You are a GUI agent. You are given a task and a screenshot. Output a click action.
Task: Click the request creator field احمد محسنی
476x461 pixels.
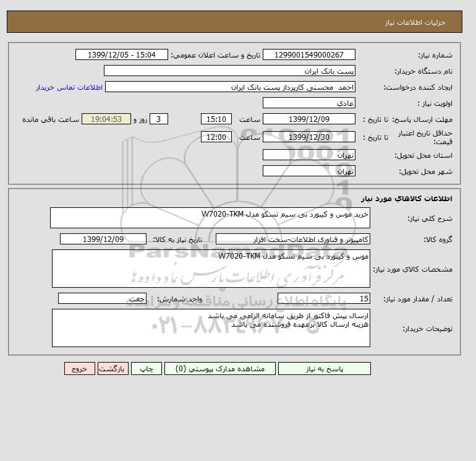pyautogui.click(x=230, y=87)
